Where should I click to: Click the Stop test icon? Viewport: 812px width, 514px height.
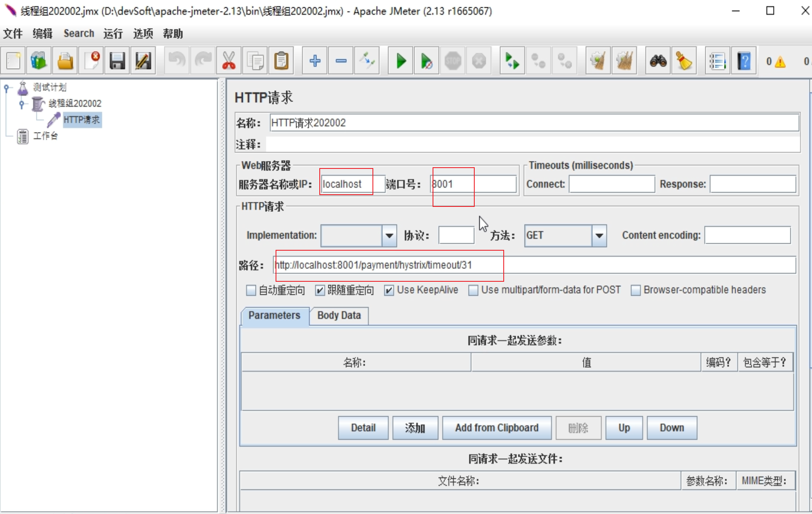click(x=453, y=61)
